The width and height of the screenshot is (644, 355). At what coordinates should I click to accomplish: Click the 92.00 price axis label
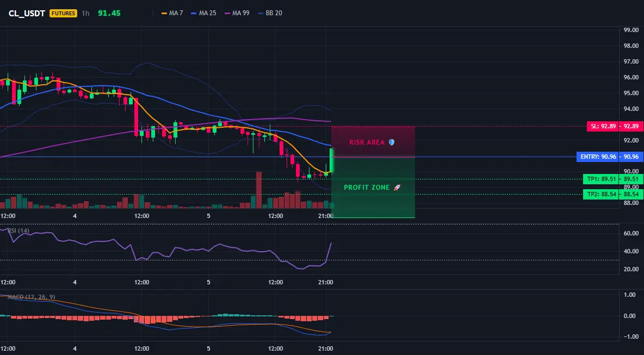tap(631, 140)
